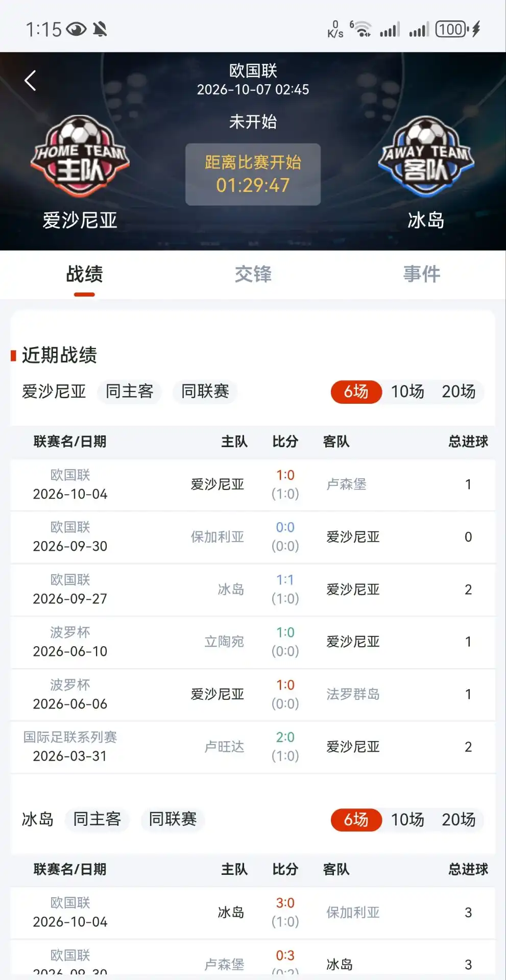Tap opponent 卢森堡 in 2026-10-04 row
The width and height of the screenshot is (506, 980).
pyautogui.click(x=346, y=484)
